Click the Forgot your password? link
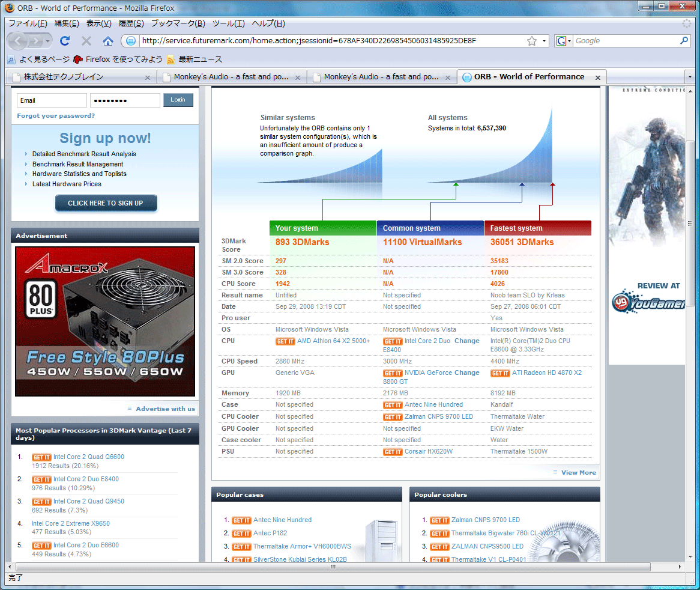 click(x=56, y=116)
